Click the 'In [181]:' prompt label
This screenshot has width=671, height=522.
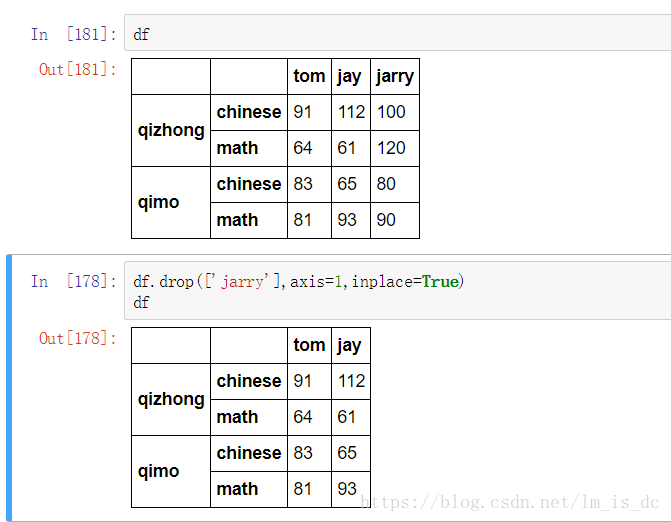pos(74,34)
